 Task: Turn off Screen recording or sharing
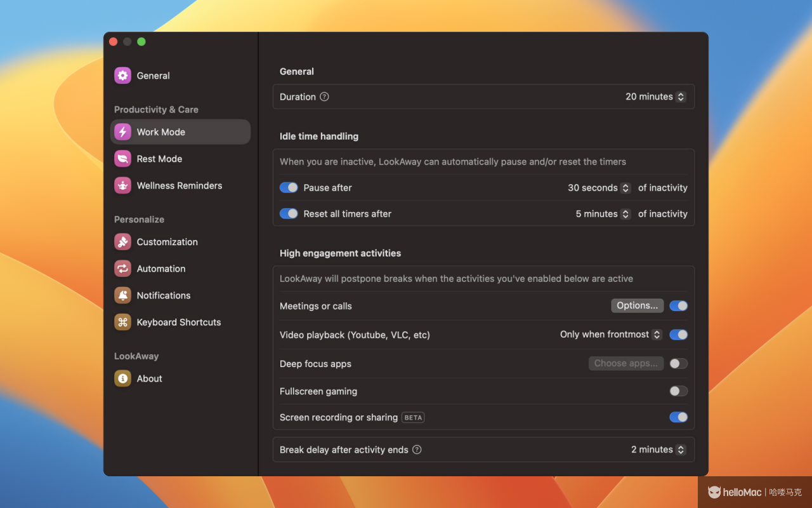679,417
